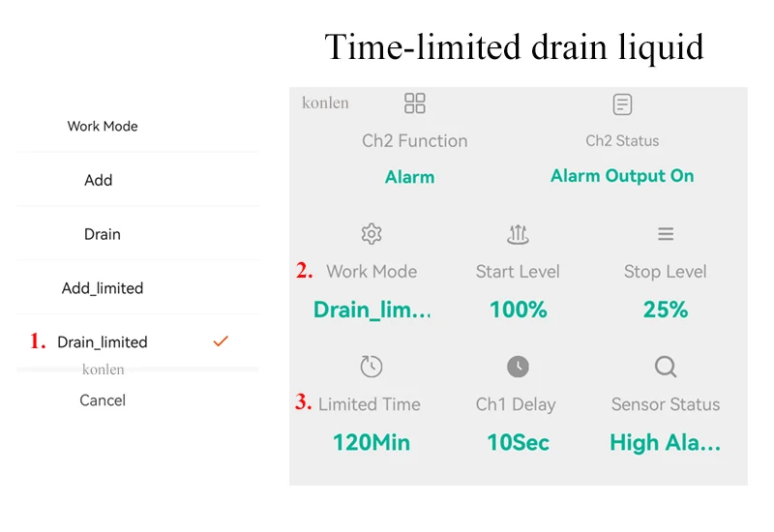774x532 pixels.
Task: Click the Ch1 Delay clock icon
Action: [518, 367]
